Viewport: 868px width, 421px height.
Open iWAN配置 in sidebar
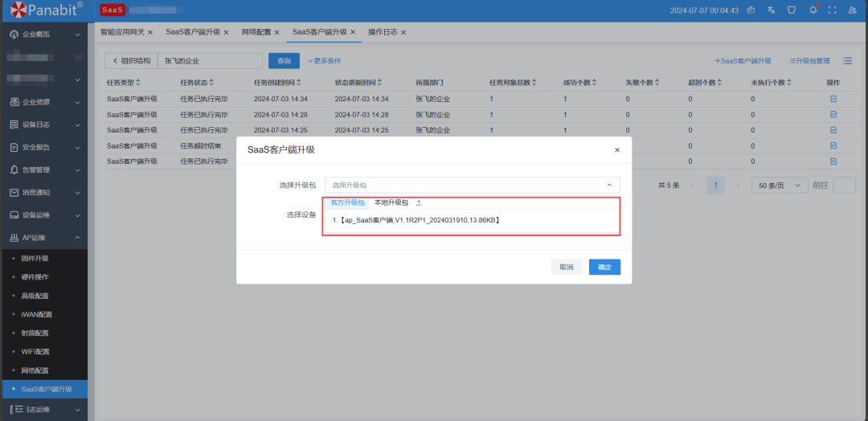[x=36, y=314]
